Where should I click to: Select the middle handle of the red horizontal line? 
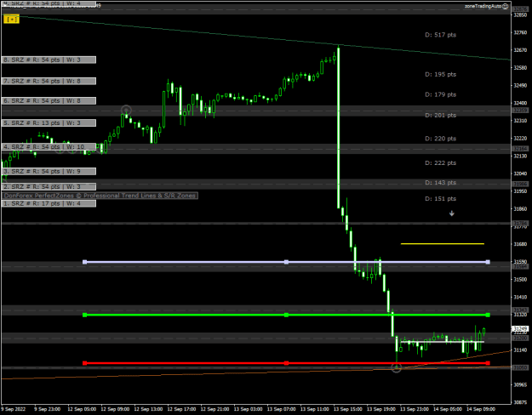286,363
